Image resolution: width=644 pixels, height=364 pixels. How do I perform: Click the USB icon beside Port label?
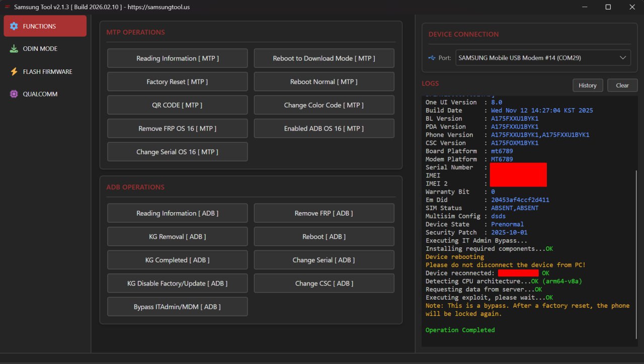point(432,58)
